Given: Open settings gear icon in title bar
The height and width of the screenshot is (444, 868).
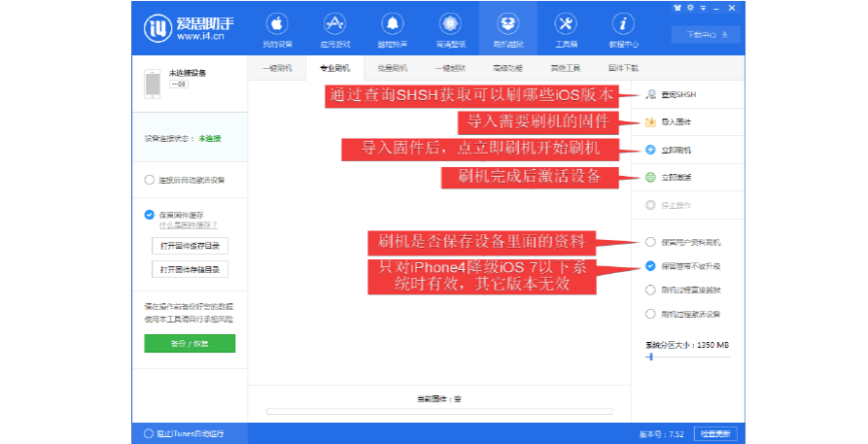Looking at the screenshot, I should pos(690,8).
